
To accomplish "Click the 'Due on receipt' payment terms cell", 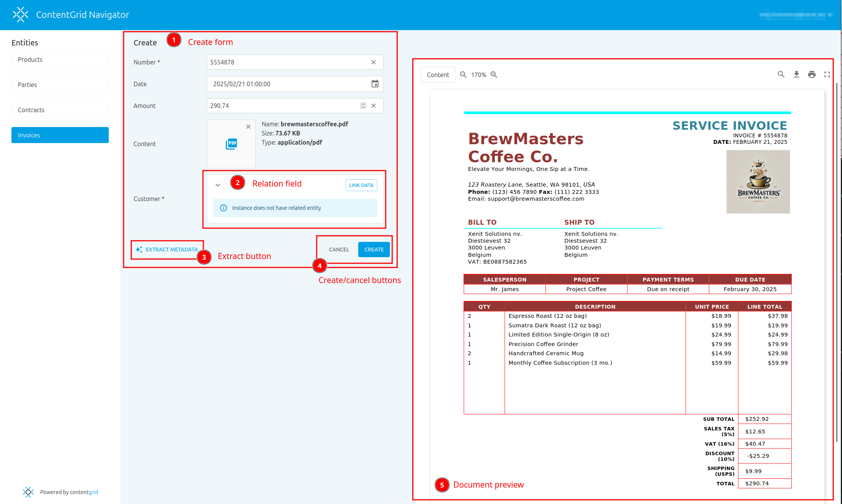I will click(x=668, y=289).
